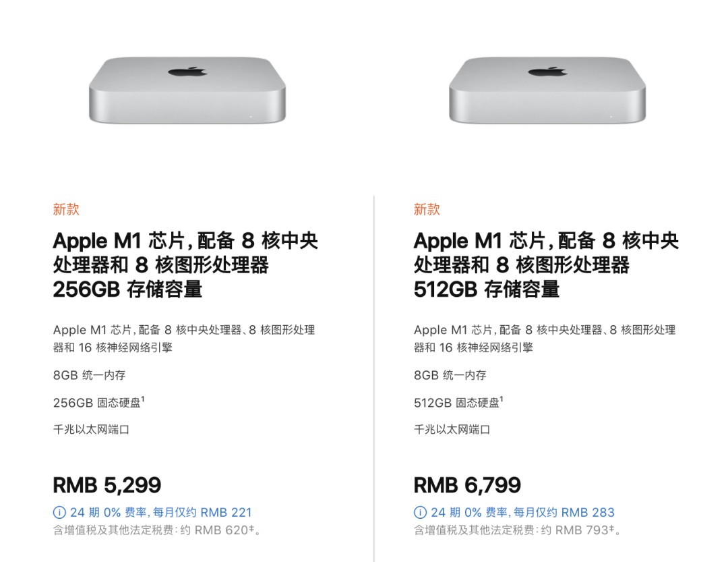The image size is (728, 562).
Task: Click footnote 1 after 512GB 固态硬盘
Action: (x=502, y=399)
